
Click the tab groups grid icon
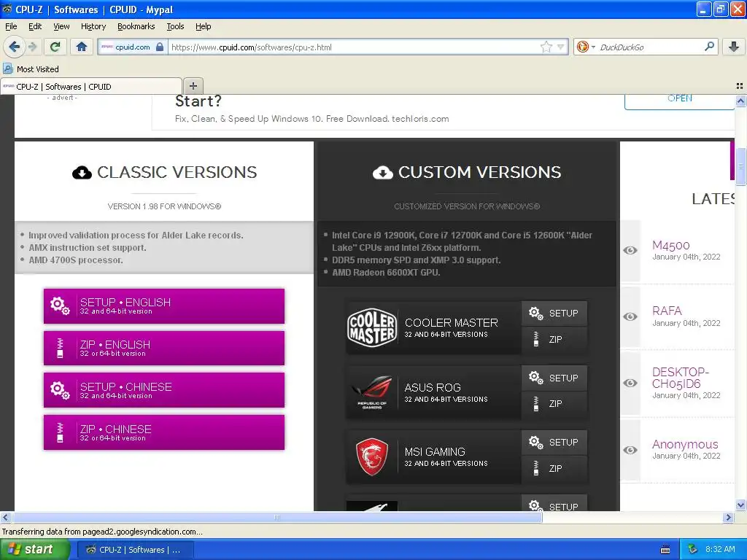(x=740, y=86)
